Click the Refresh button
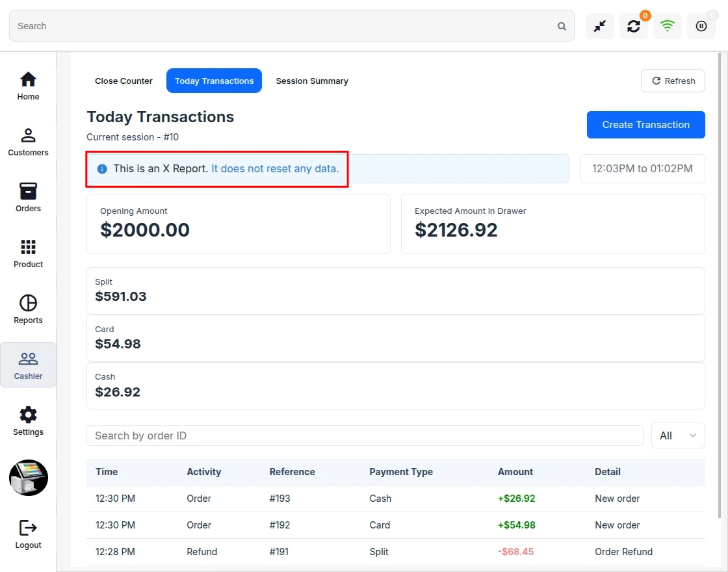The image size is (728, 572). click(673, 81)
